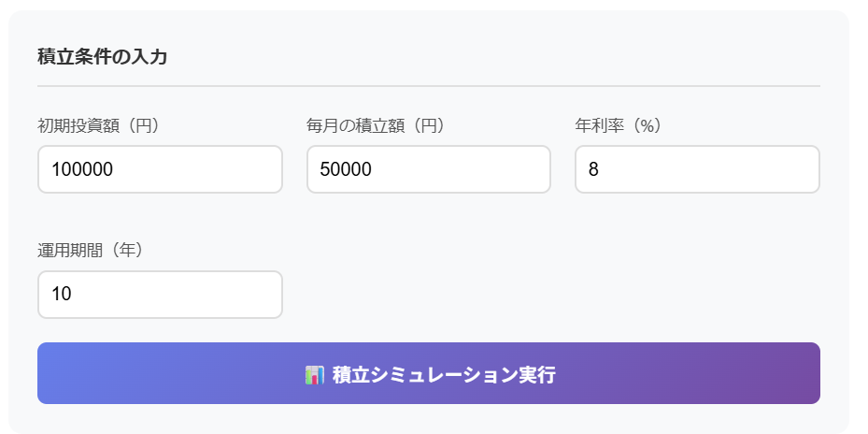Click the 積立条件の入力 heading
The width and height of the screenshot is (868, 434).
pyautogui.click(x=103, y=57)
